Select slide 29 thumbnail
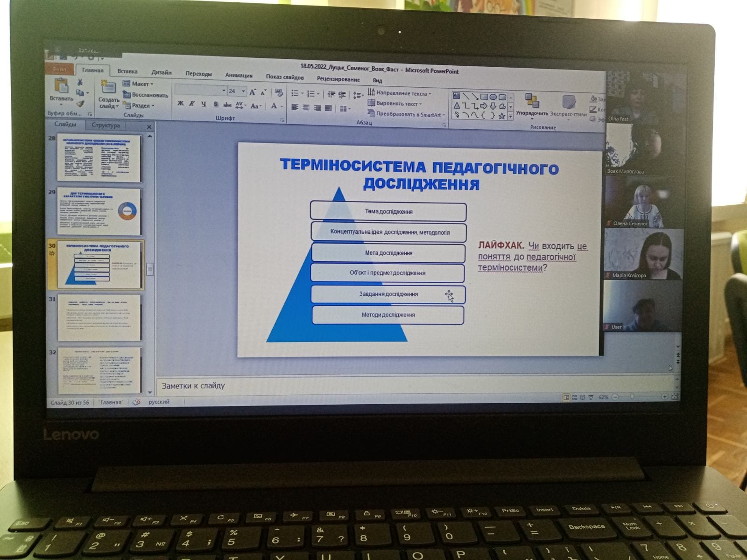747x560 pixels. [x=99, y=212]
